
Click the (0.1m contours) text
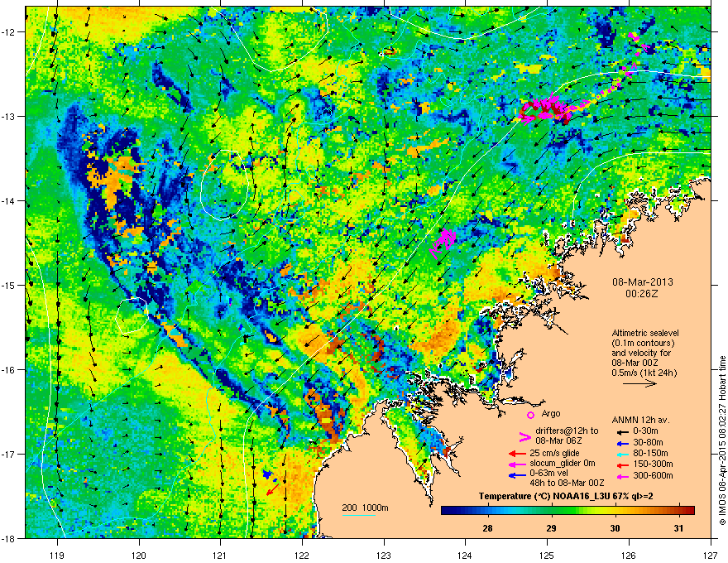point(643,344)
